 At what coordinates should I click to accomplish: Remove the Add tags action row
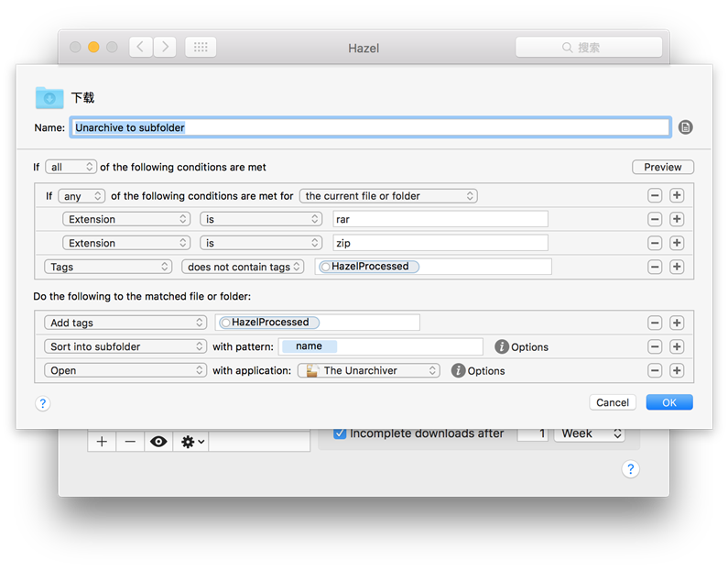[x=655, y=323]
